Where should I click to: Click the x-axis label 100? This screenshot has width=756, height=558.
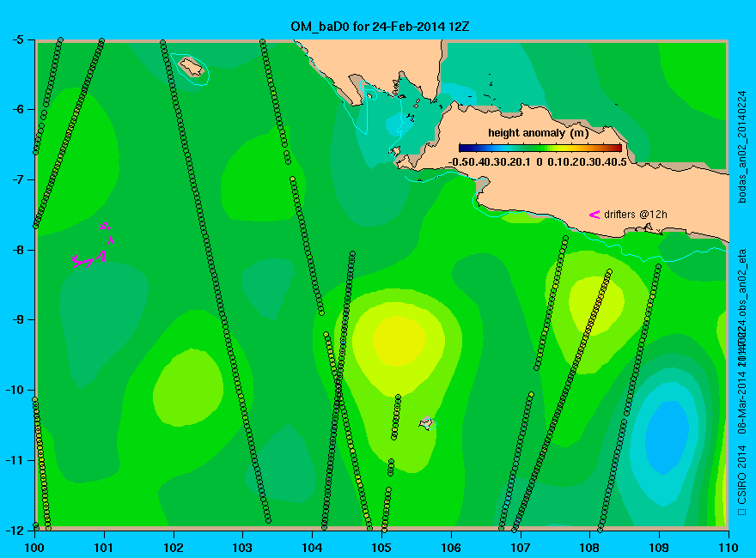[34, 548]
